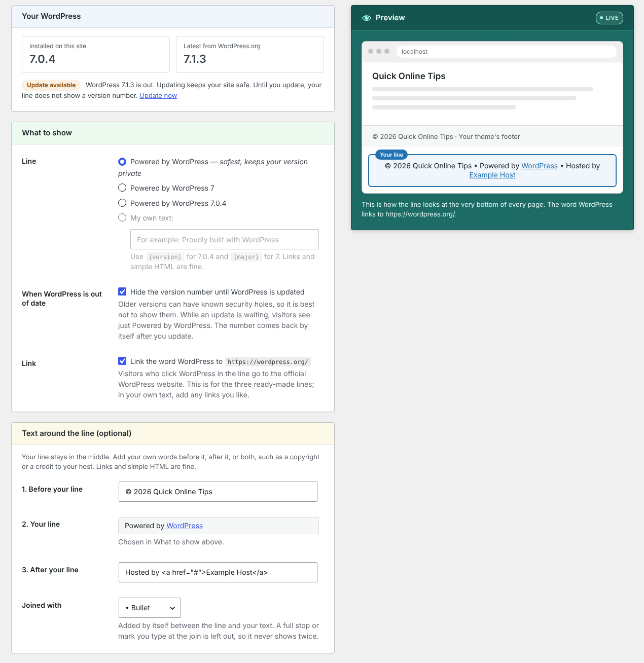The width and height of the screenshot is (644, 663).
Task: Select the My own text radio button
Action: click(x=122, y=218)
